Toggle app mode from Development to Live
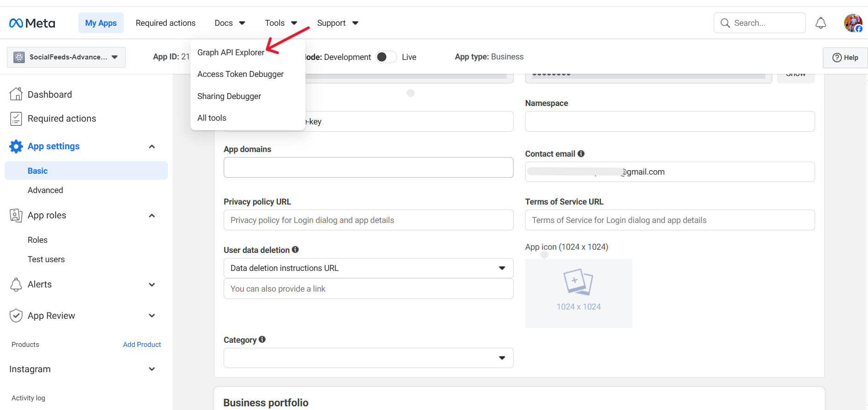This screenshot has height=410, width=868. tap(386, 57)
